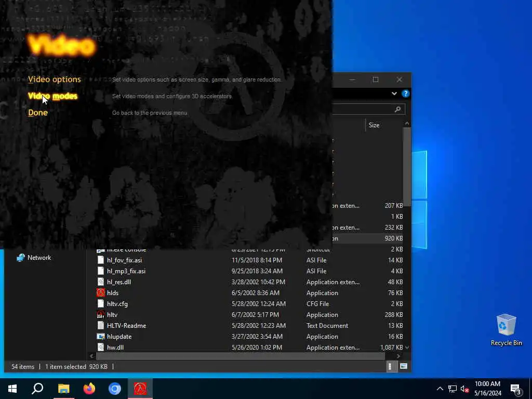Open taskbar Search
Screen dimensions: 532x399
pyautogui.click(x=37, y=389)
